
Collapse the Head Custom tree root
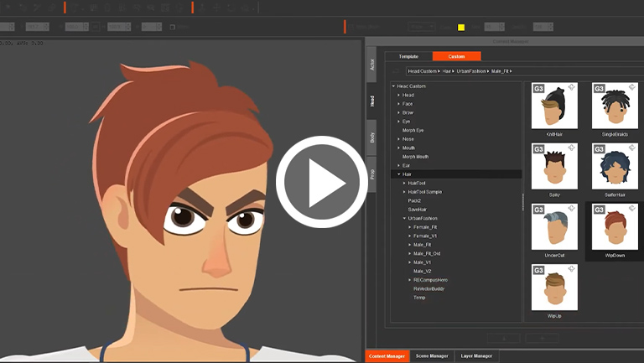coord(393,86)
